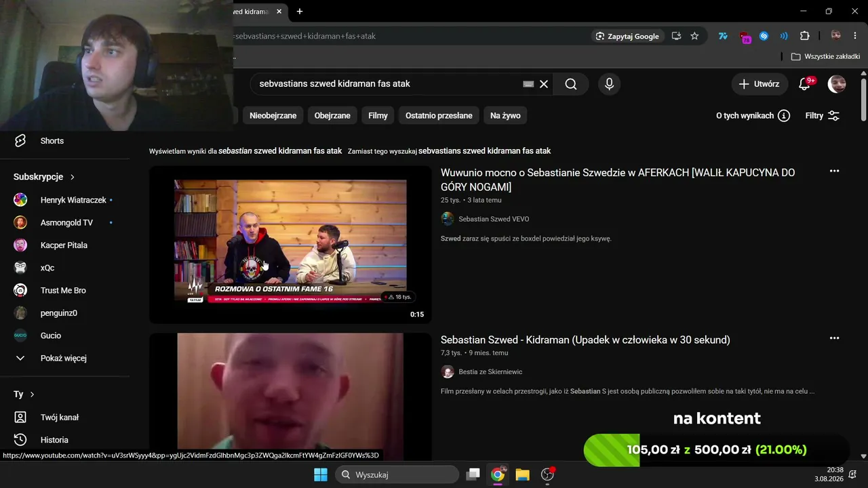The width and height of the screenshot is (868, 488).
Task: Go to Sebastian Szwed VEVO channel name
Action: (x=494, y=219)
